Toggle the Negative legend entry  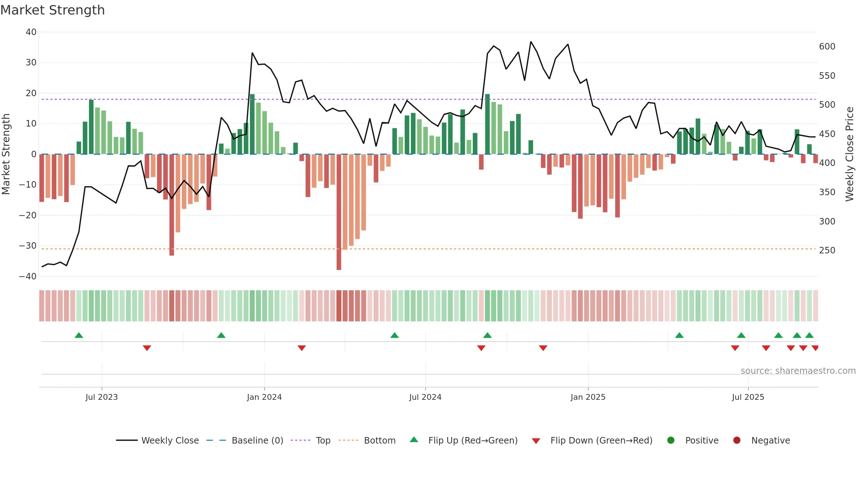coord(761,440)
